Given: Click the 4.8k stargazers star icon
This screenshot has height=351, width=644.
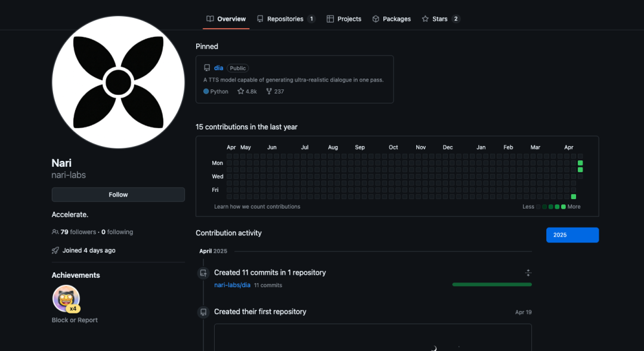Looking at the screenshot, I should 241,91.
